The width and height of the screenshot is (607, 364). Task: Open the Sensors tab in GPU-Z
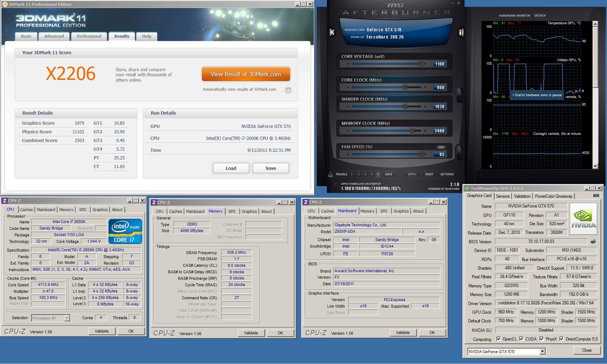click(x=503, y=196)
